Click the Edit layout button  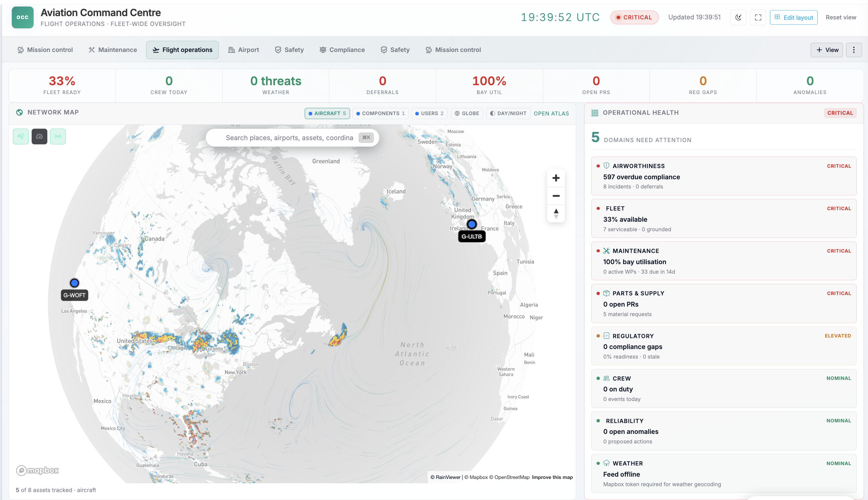tap(793, 17)
